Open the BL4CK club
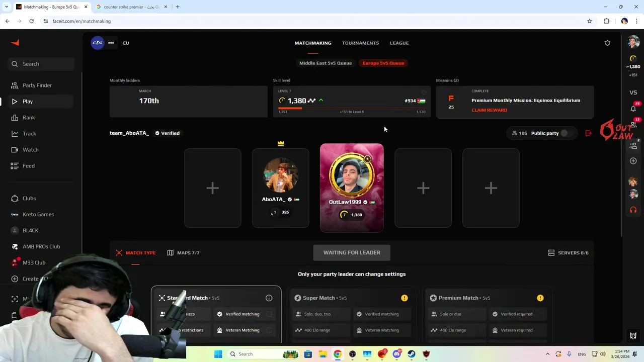Image resolution: width=644 pixels, height=362 pixels. pos(41,230)
